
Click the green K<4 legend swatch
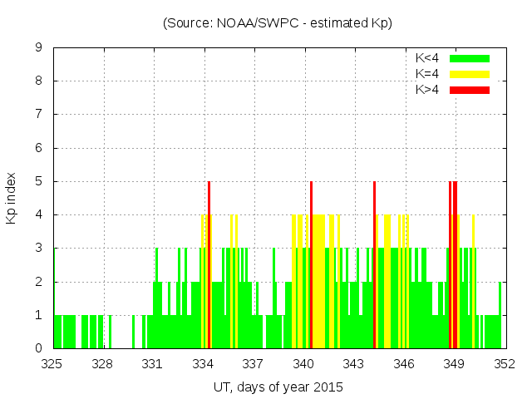pyautogui.click(x=470, y=58)
